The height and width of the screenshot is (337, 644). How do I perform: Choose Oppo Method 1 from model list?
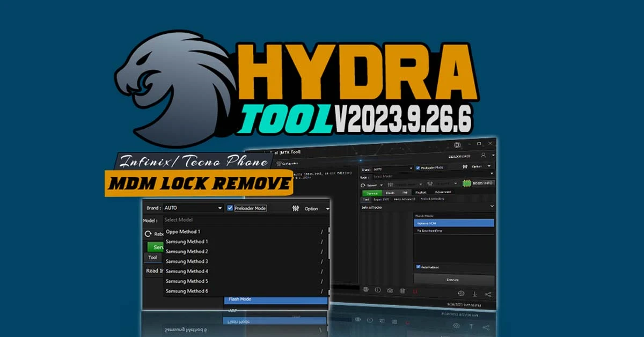(x=244, y=232)
